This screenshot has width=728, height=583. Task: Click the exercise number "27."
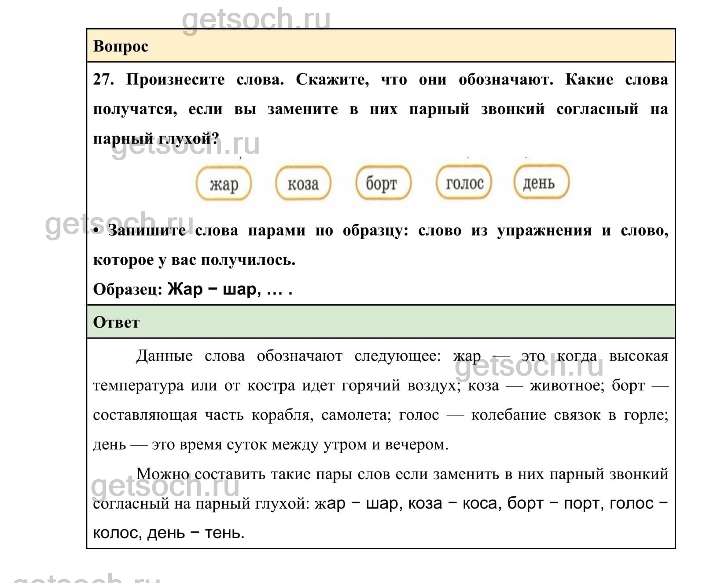(x=103, y=80)
